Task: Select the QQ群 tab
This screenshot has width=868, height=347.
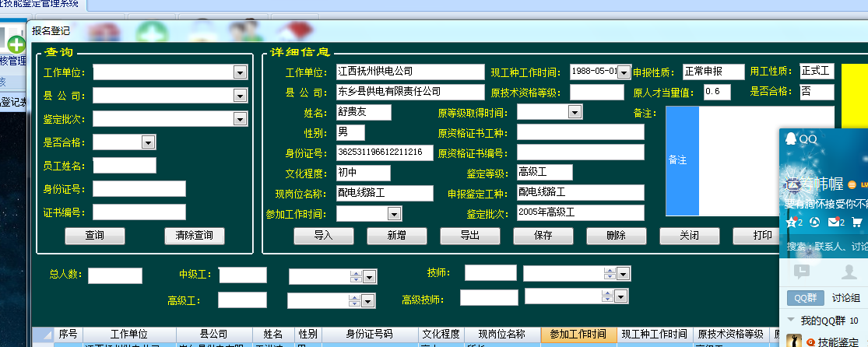Action: (x=804, y=298)
